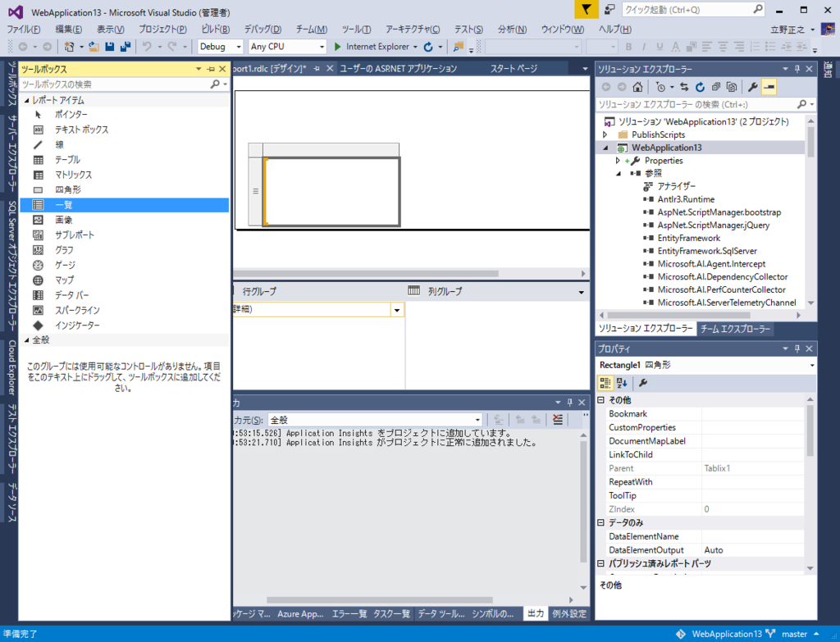Switch to the チーム エクスプローラー tab
Screen dimensions: 840x642
point(735,329)
